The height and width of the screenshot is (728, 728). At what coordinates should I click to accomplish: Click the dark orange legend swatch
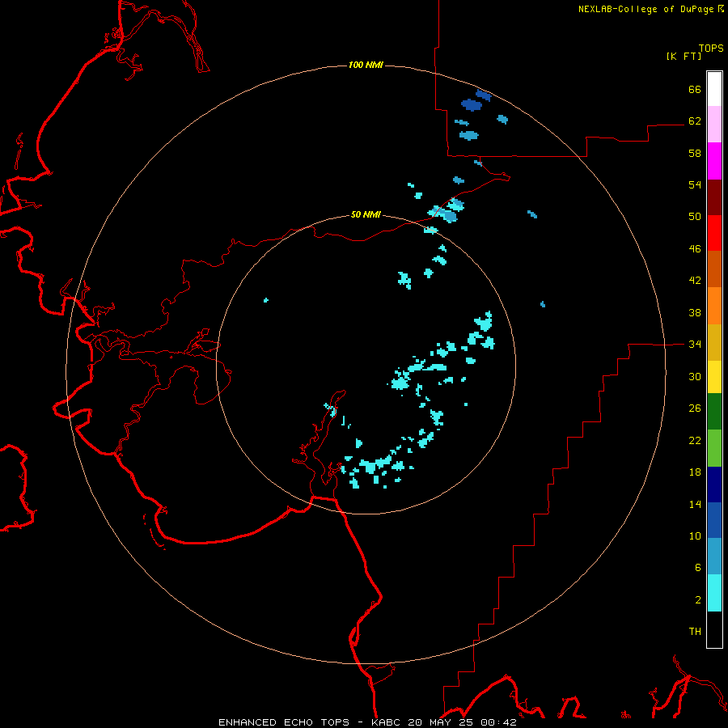point(714,269)
